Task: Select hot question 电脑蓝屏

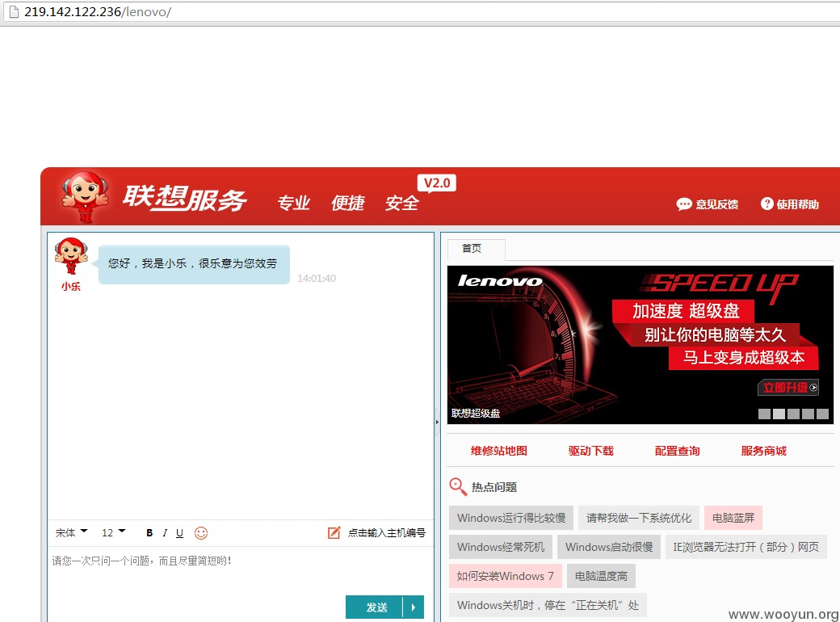Action: tap(733, 518)
